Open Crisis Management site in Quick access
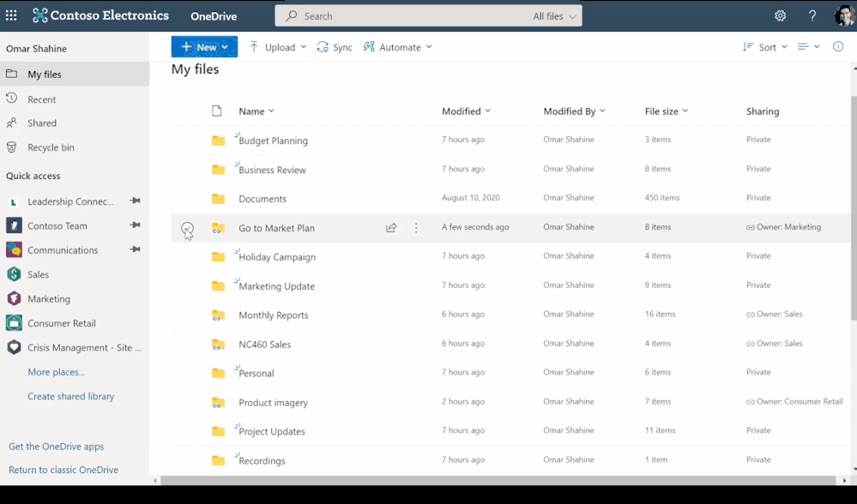This screenshot has height=504, width=857. pyautogui.click(x=84, y=348)
